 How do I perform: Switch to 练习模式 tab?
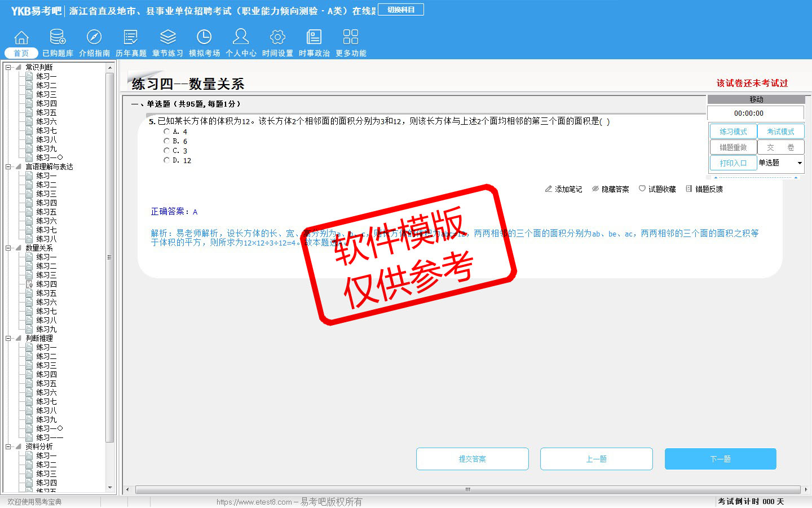click(733, 132)
